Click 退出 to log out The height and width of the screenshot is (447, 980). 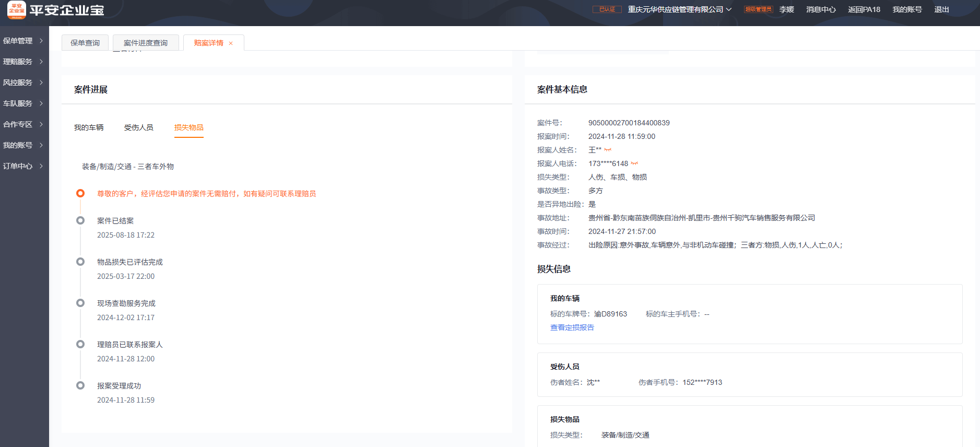[x=941, y=9]
